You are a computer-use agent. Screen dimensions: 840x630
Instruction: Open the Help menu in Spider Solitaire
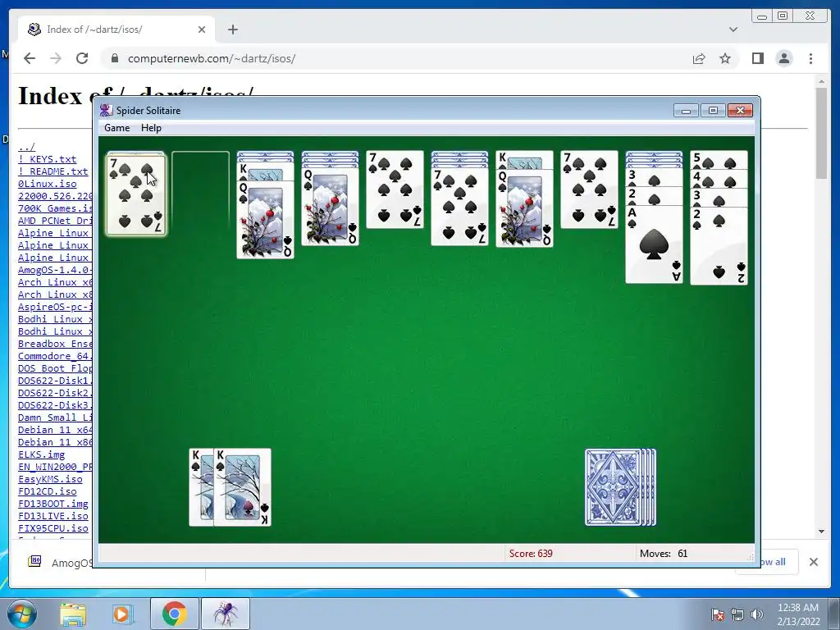[151, 128]
